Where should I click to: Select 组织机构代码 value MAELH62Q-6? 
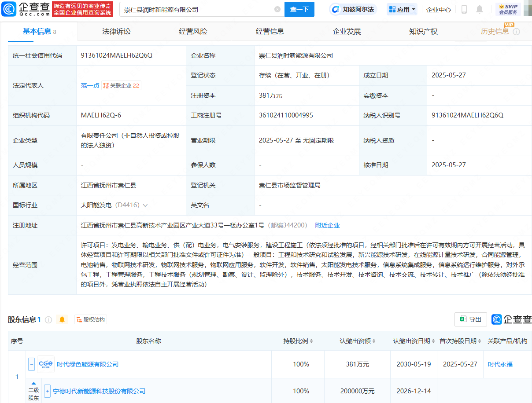[x=101, y=115]
